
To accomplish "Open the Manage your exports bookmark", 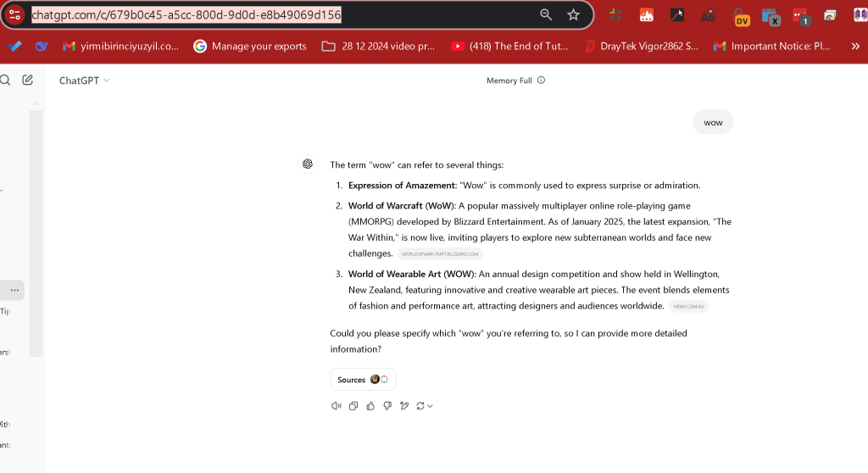I will pos(250,47).
